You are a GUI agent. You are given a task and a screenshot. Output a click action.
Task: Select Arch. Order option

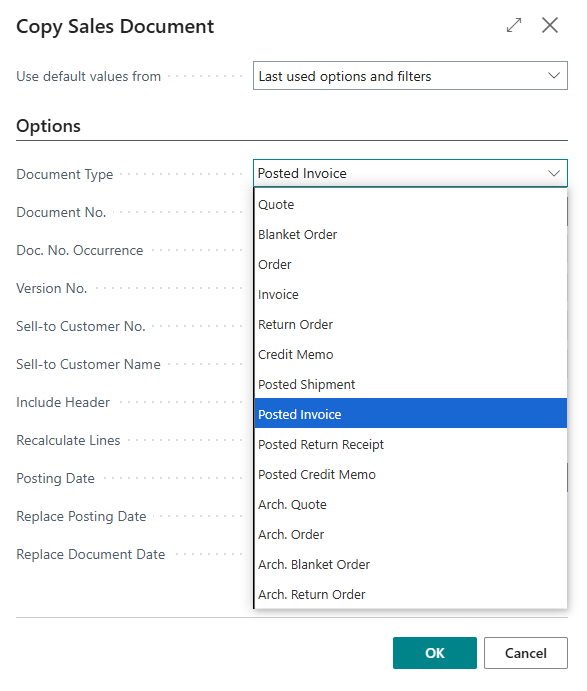tap(411, 534)
